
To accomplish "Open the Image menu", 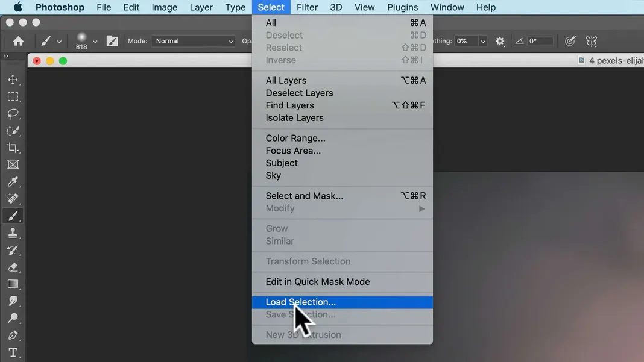I will tap(164, 7).
